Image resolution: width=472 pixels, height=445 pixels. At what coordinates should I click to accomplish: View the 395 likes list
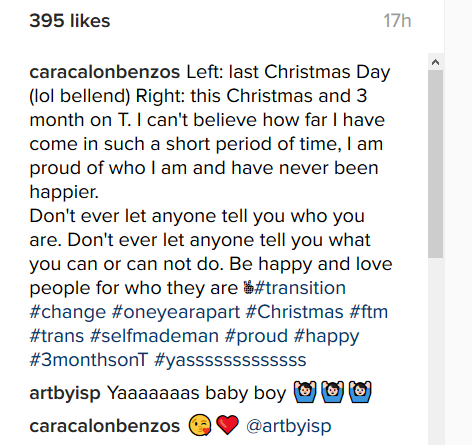(70, 21)
